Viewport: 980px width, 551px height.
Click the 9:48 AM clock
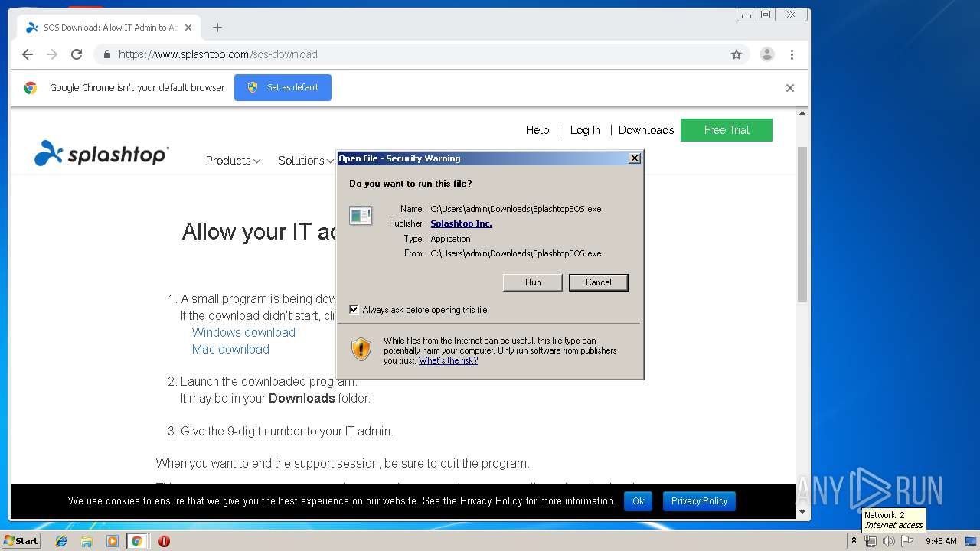point(941,541)
